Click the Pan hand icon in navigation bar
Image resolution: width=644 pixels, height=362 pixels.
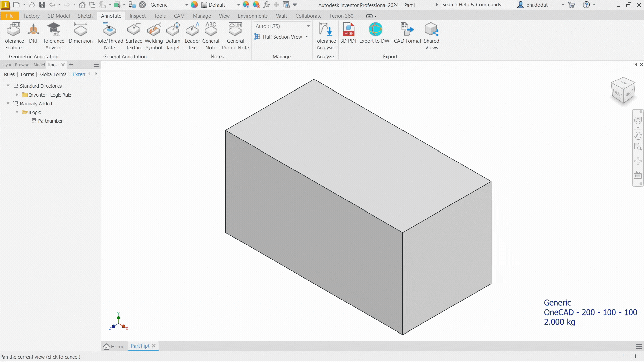pyautogui.click(x=638, y=136)
